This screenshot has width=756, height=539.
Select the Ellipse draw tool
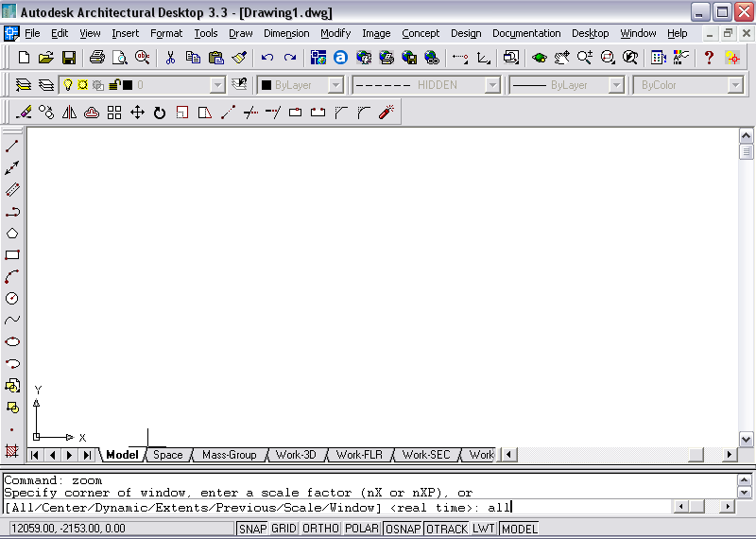[12, 341]
